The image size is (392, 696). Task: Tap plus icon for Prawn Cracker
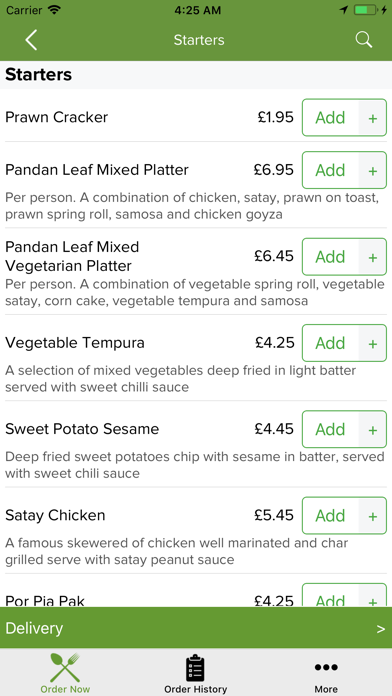pyautogui.click(x=373, y=118)
